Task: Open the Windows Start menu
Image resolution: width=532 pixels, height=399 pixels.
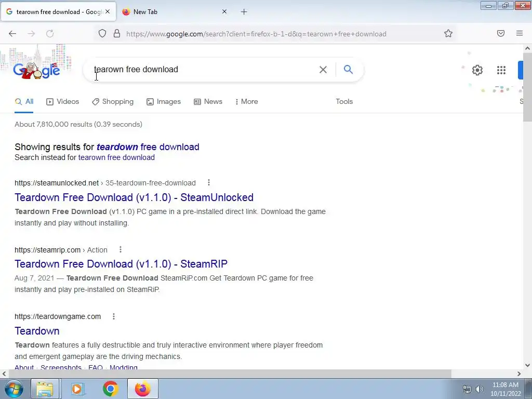Action: click(x=14, y=389)
